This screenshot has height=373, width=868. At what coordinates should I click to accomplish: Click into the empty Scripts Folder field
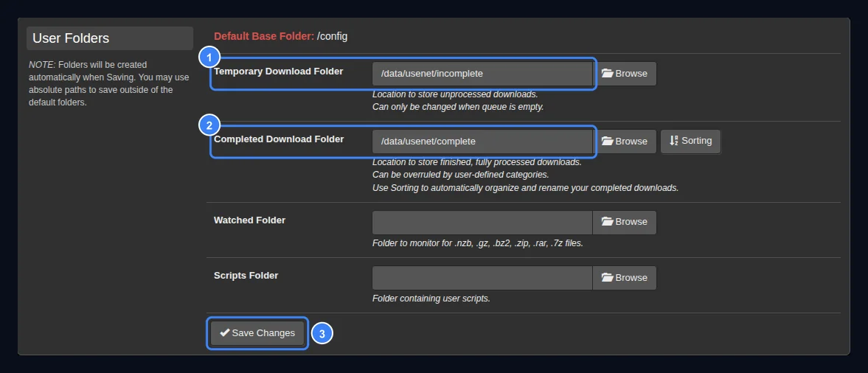pos(482,278)
